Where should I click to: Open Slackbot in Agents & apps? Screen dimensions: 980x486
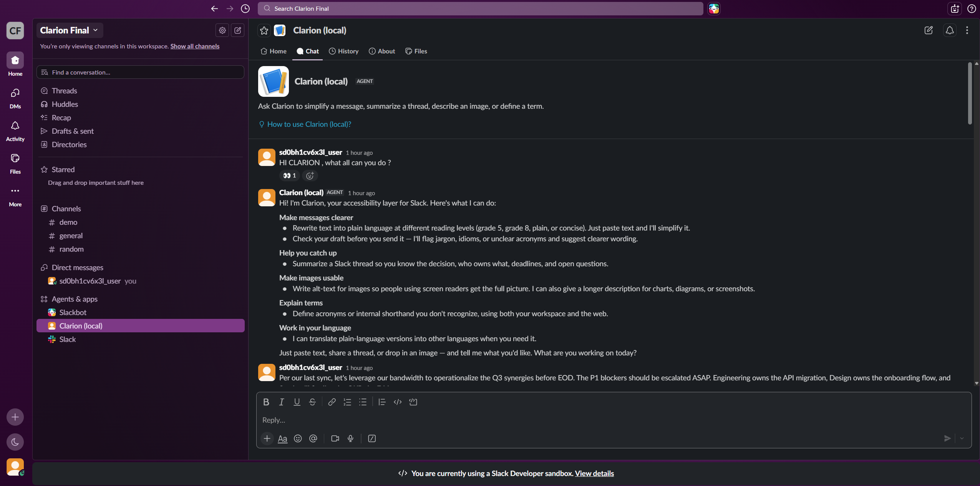pyautogui.click(x=141, y=312)
